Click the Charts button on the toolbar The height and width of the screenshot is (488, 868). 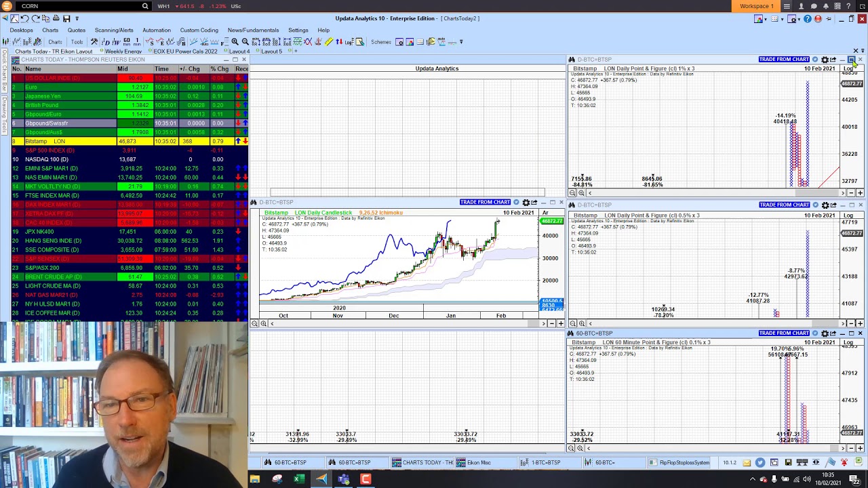55,41
